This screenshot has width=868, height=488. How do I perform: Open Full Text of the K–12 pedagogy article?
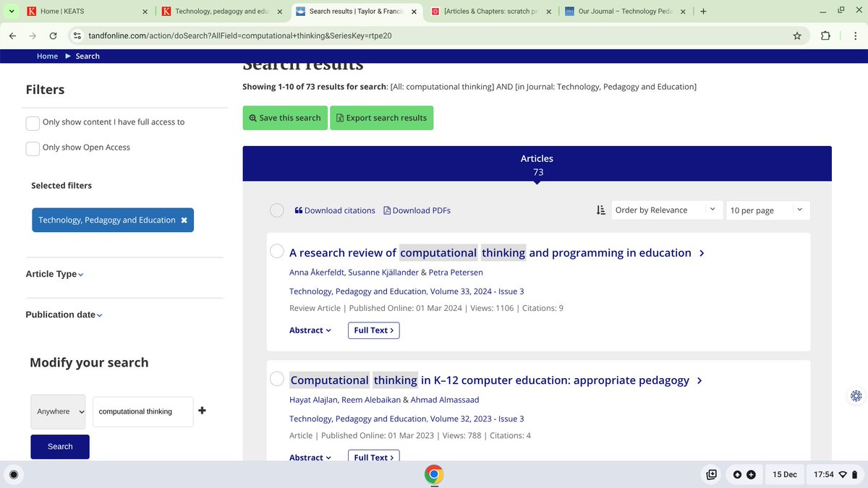pyautogui.click(x=373, y=457)
